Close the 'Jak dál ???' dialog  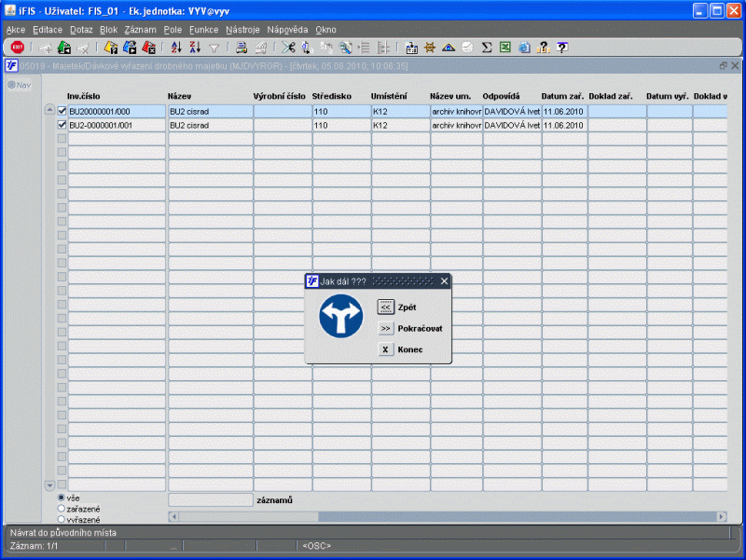(445, 281)
